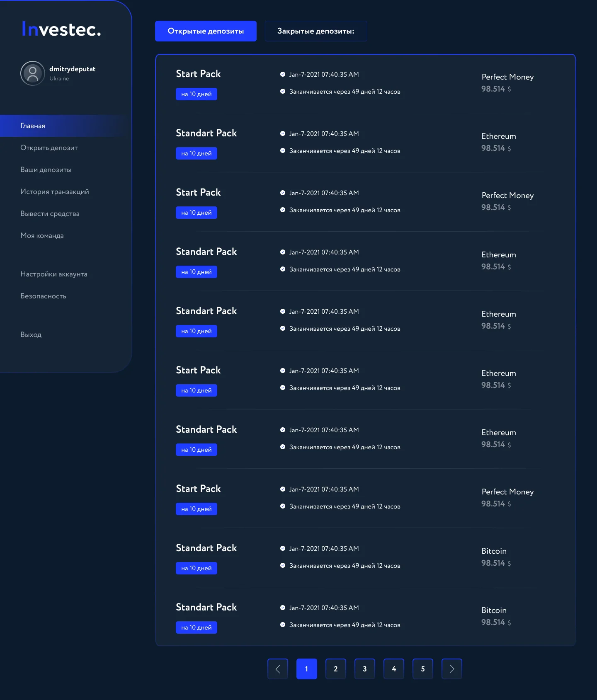Switch to Закрытые депозиты tab
The image size is (597, 700).
315,31
